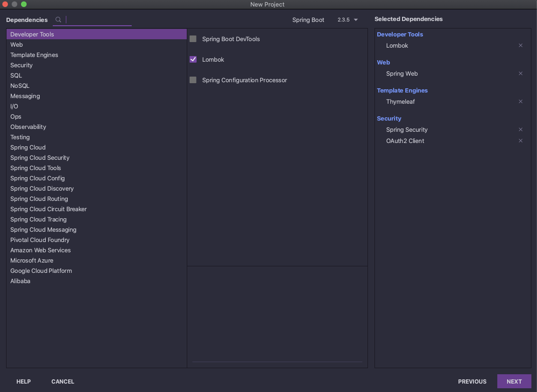Select OAuth2 Client in Selected Dependencies list
Image resolution: width=537 pixels, height=392 pixels.
click(x=405, y=141)
